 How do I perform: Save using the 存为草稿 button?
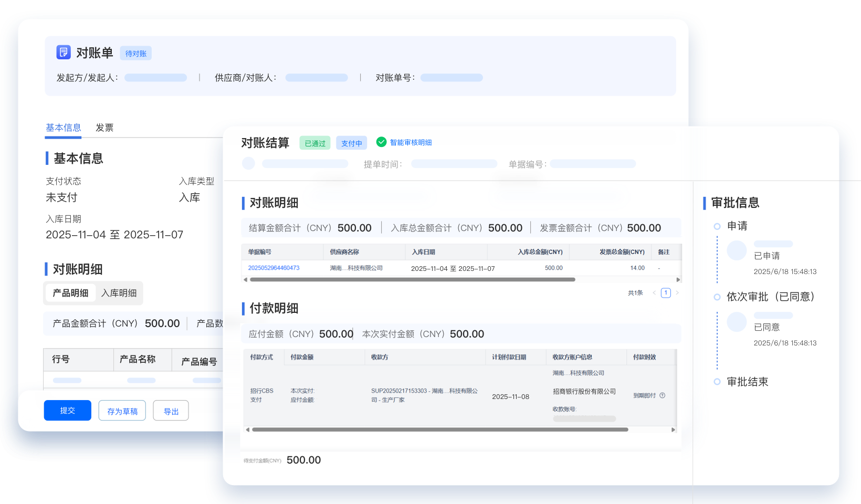[x=122, y=411]
